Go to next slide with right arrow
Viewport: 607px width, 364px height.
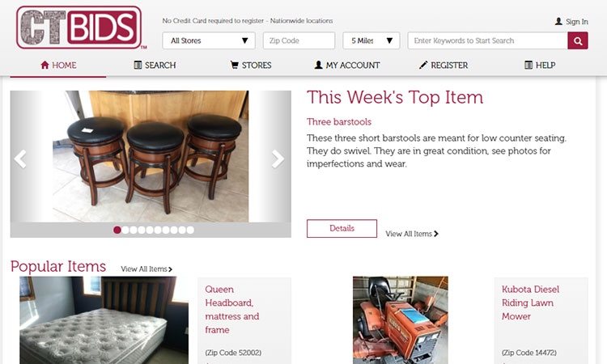[x=277, y=159]
